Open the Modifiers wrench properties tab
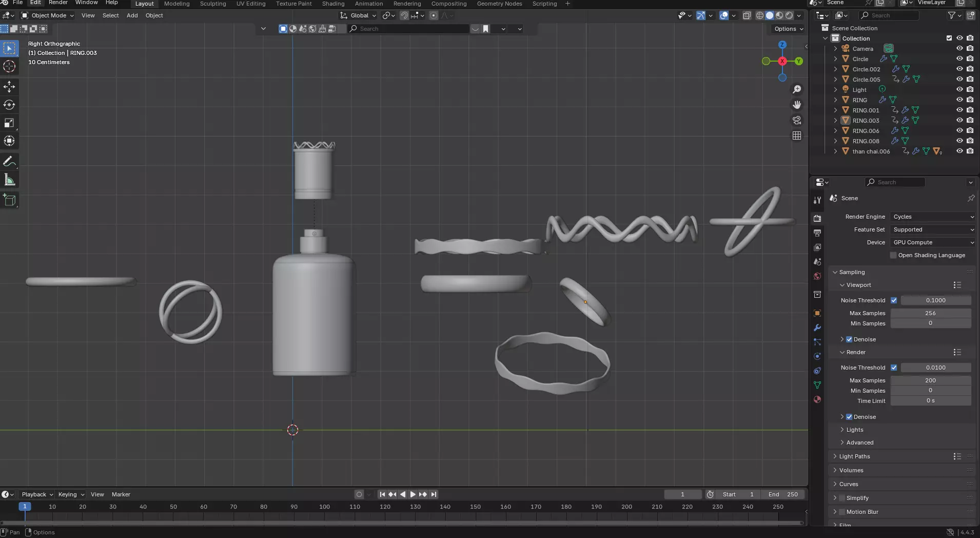This screenshot has height=538, width=980. [x=817, y=328]
